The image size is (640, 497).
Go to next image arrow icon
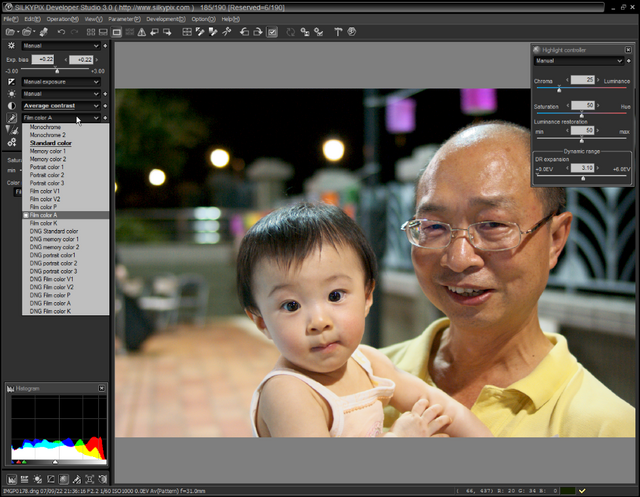[x=167, y=32]
